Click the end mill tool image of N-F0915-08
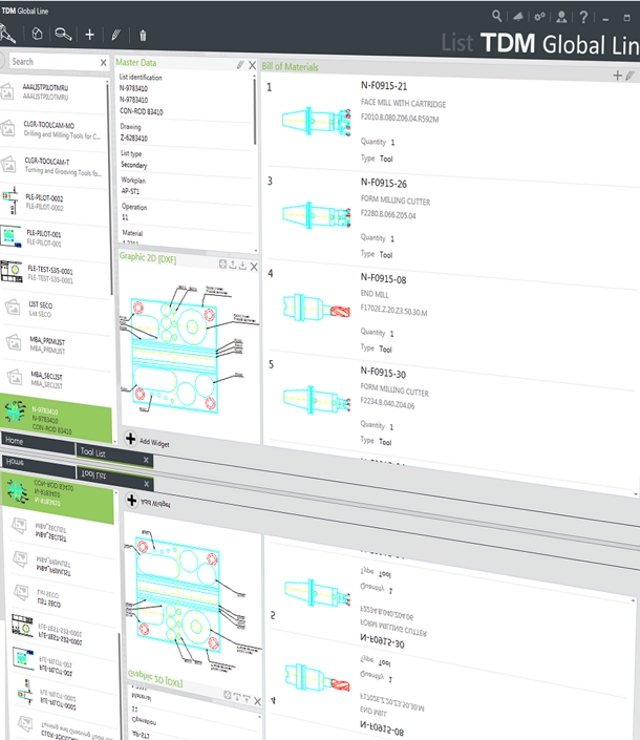 (317, 308)
